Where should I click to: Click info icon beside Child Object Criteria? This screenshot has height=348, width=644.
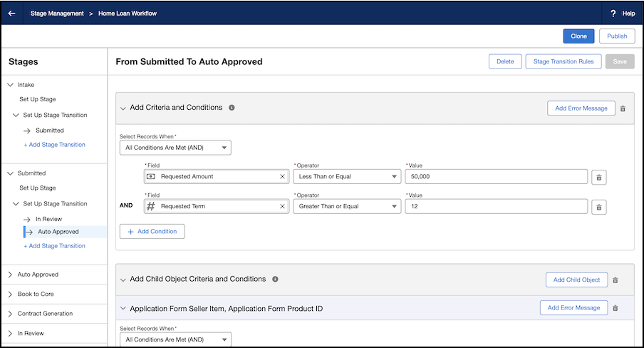[275, 280]
